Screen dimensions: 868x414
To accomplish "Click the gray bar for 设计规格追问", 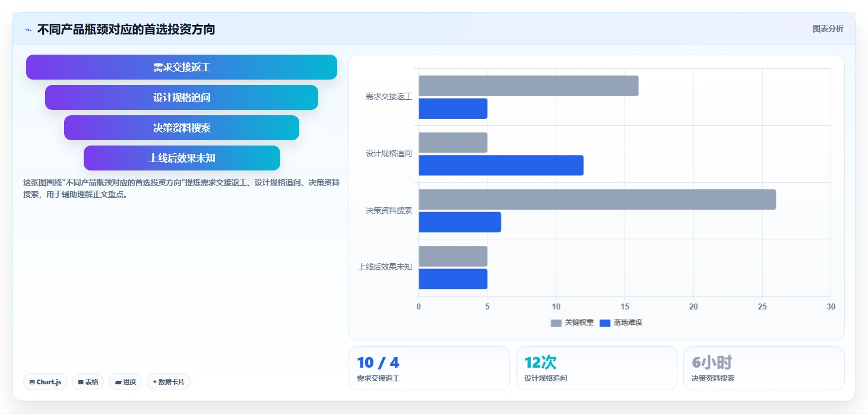I will click(453, 143).
